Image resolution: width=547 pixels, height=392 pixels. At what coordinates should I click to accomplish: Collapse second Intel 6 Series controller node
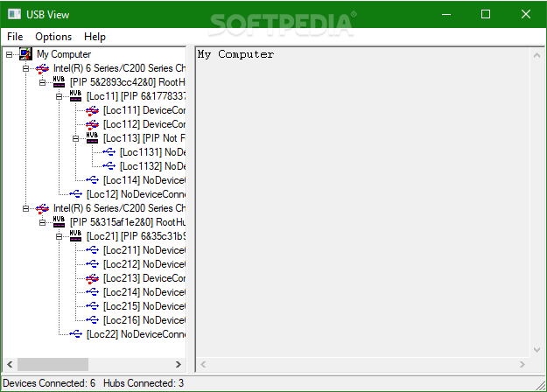coord(25,208)
